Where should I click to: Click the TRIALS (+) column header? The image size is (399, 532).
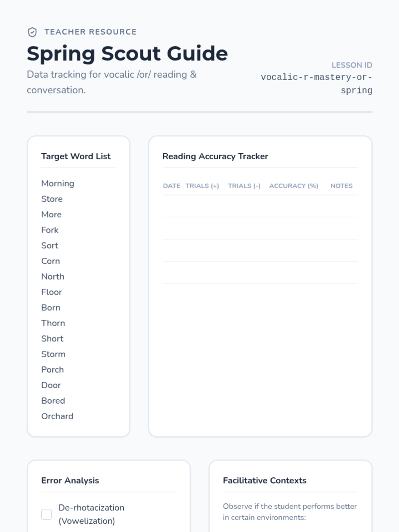(202, 186)
